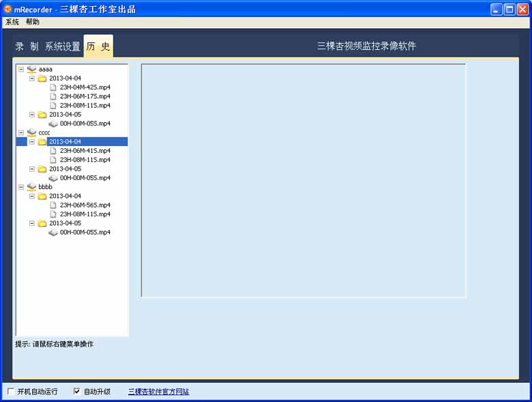Click file icon of 23H-08M-11S.mp4 under cccc
The image size is (532, 402).
(53, 160)
